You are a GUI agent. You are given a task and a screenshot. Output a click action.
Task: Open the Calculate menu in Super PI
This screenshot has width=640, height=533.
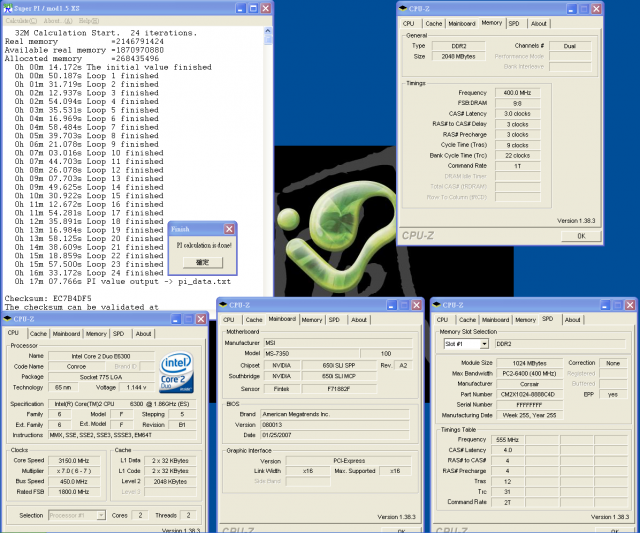click(21, 20)
